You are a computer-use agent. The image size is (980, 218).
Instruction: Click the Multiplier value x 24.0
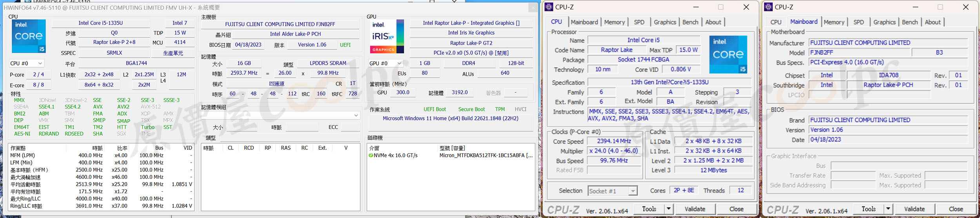[614, 151]
